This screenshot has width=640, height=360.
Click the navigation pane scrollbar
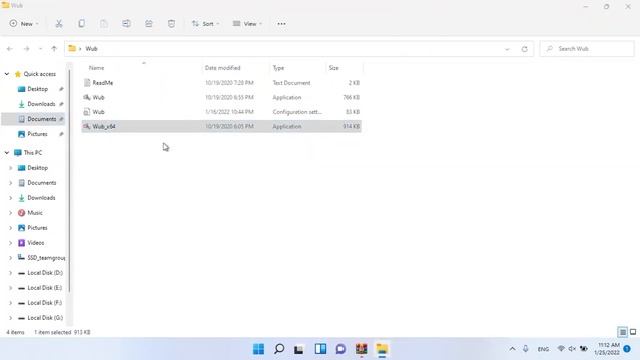(69, 181)
